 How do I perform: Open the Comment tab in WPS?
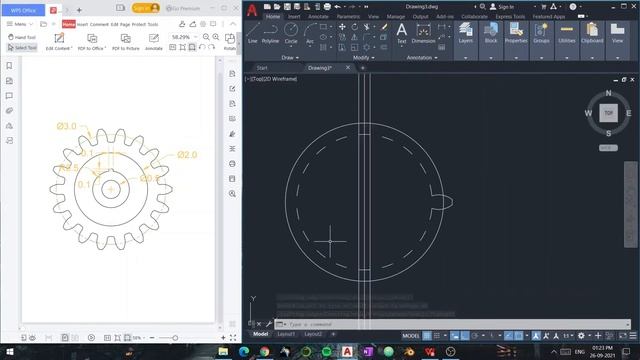click(99, 24)
